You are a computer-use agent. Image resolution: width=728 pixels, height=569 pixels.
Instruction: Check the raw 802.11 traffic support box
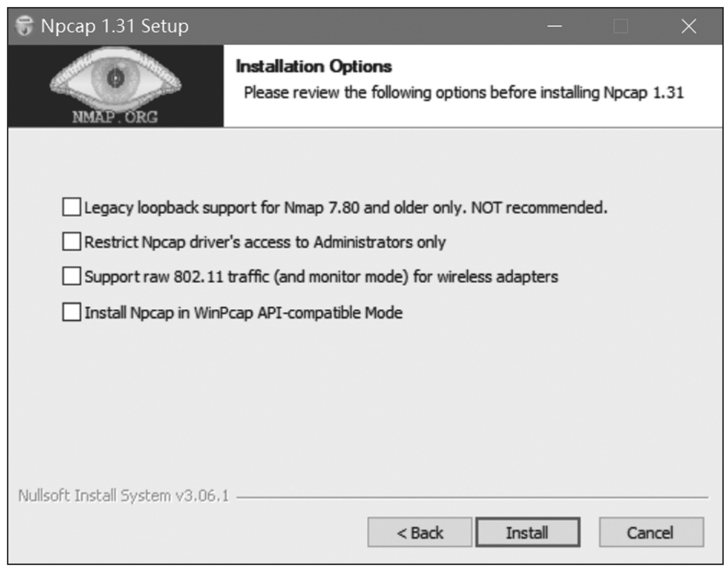click(x=71, y=277)
